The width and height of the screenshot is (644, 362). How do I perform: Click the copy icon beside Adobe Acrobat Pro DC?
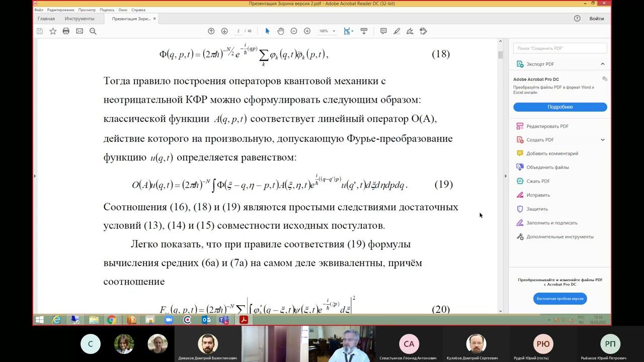[x=605, y=79]
